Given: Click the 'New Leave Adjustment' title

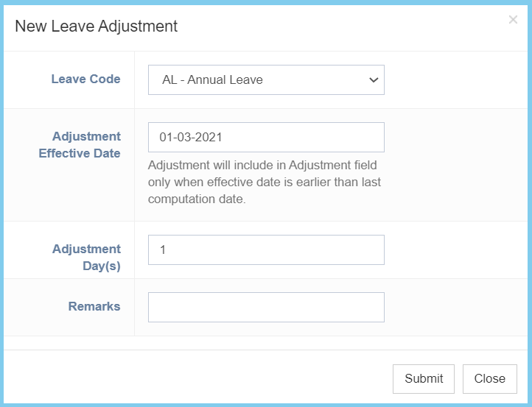Looking at the screenshot, I should (x=97, y=26).
